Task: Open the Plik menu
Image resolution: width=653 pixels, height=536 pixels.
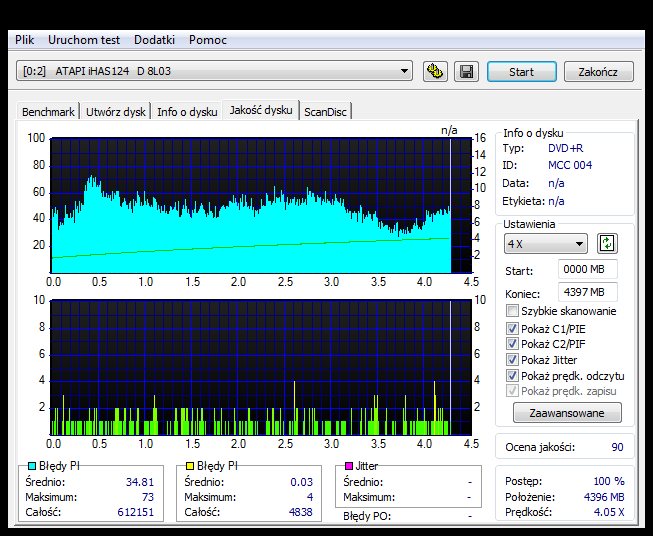Action: (25, 40)
